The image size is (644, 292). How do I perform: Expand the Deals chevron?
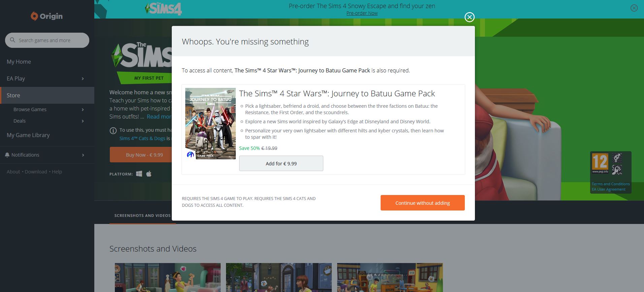(83, 121)
